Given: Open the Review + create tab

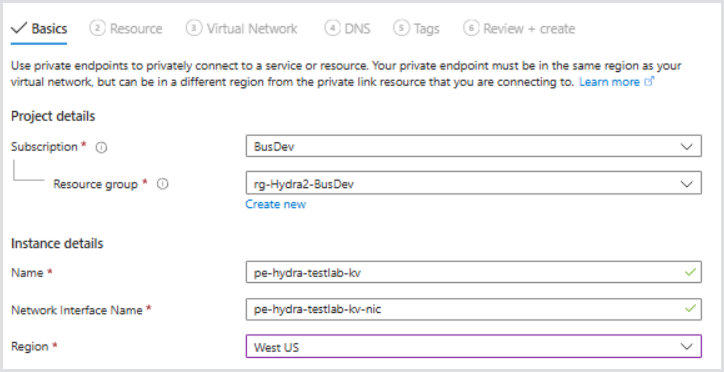Looking at the screenshot, I should tap(519, 29).
